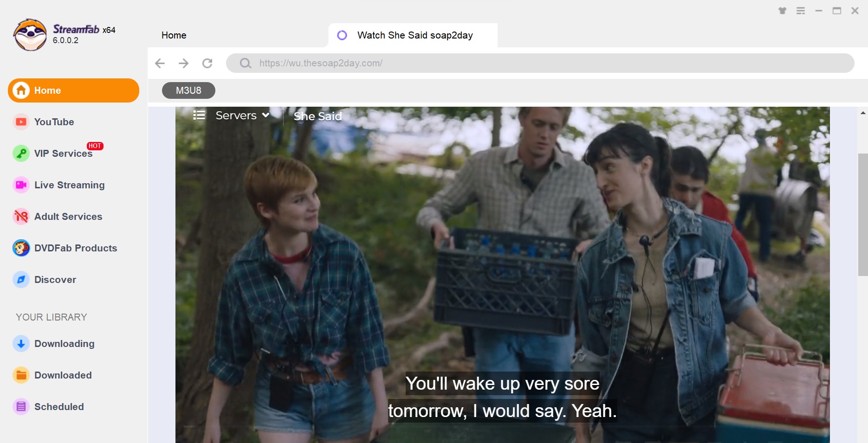Screen dimensions: 868x443
Task: Select the Watch She Said soap2day tab
Action: pyautogui.click(x=413, y=35)
